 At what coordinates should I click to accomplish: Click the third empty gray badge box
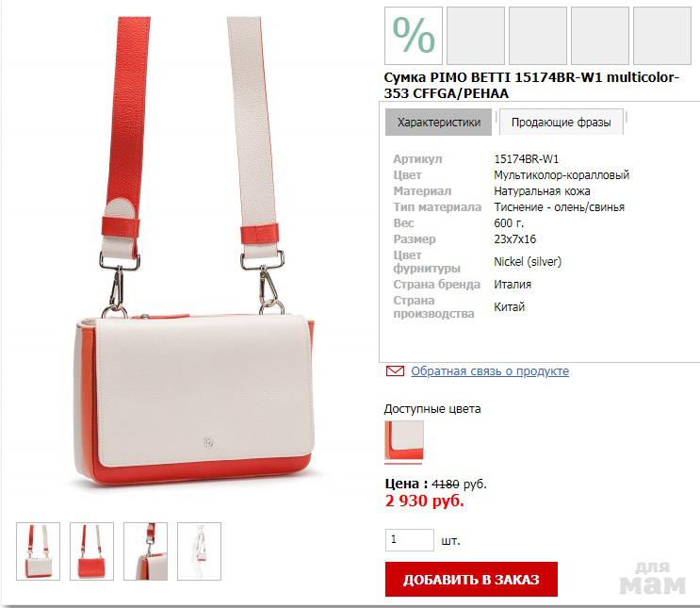600,35
